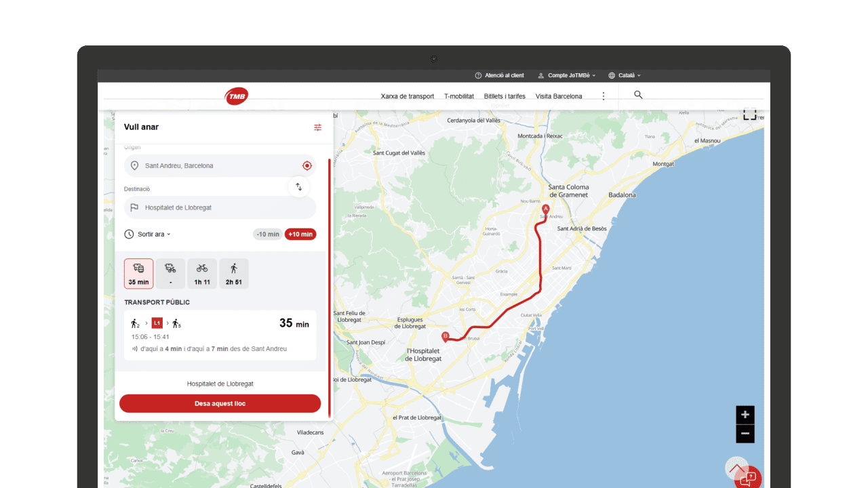Click the Vull anar panel title

pos(141,127)
